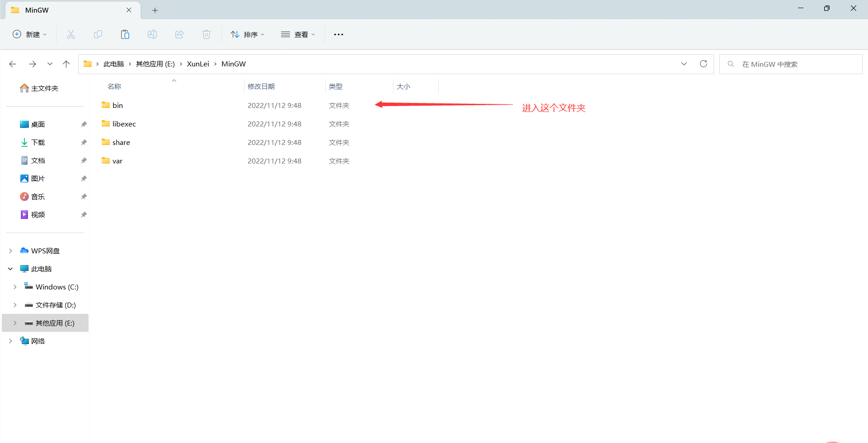Select the share folder
The height and width of the screenshot is (443, 868).
pos(121,142)
